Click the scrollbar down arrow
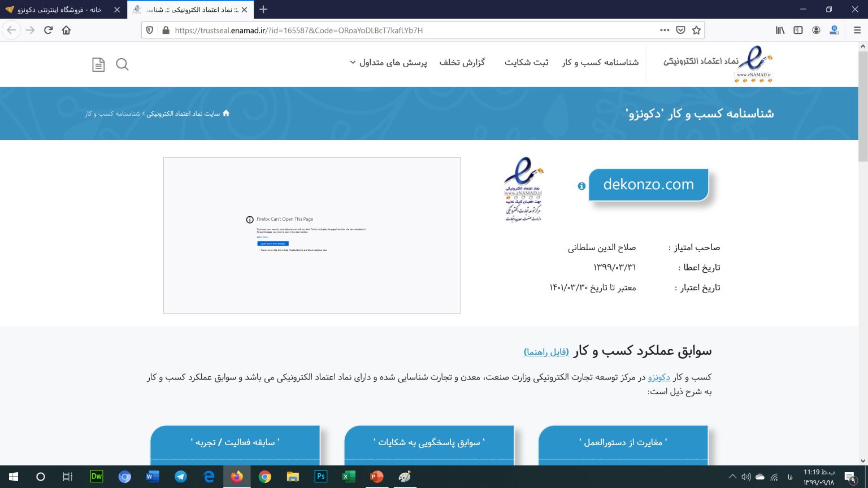Image resolution: width=868 pixels, height=488 pixels. [863, 461]
